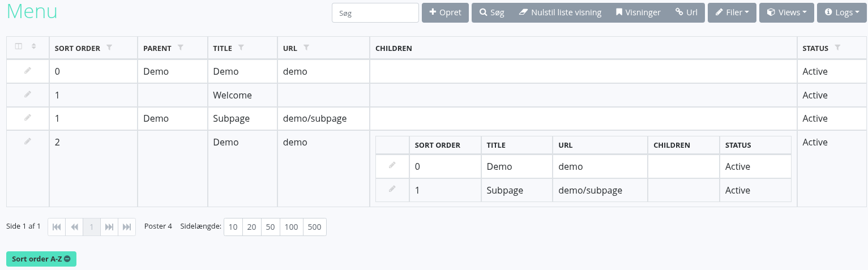868x270 pixels.
Task: Edit Demo row inside the Children subtable
Action: tap(392, 165)
